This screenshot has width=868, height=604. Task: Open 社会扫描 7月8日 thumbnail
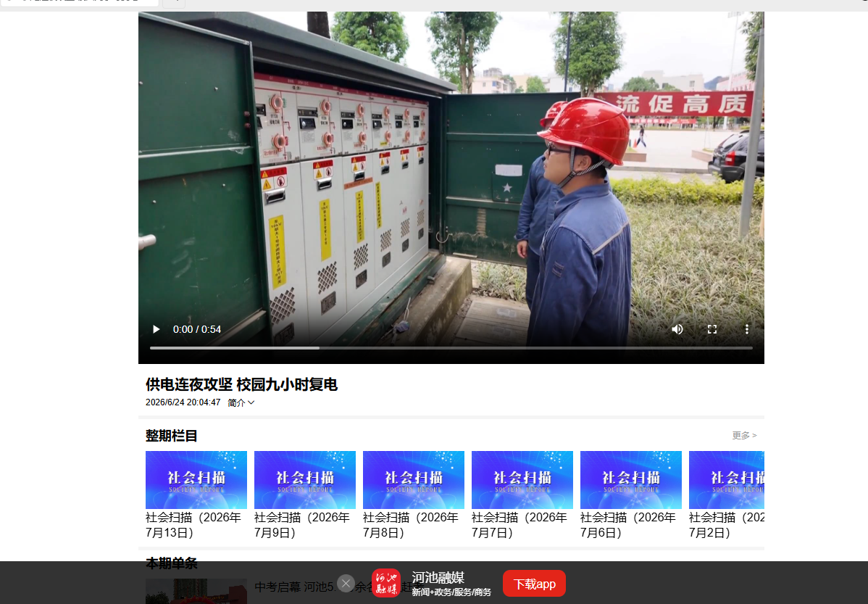click(x=414, y=480)
